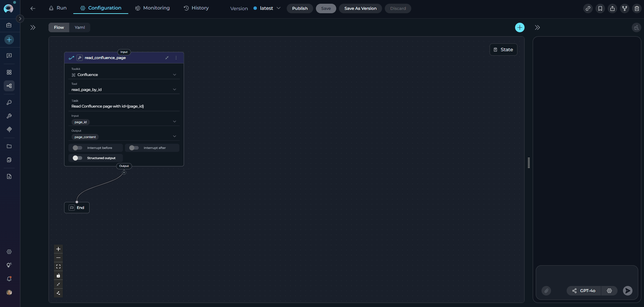Open the Monitoring tab

click(152, 8)
